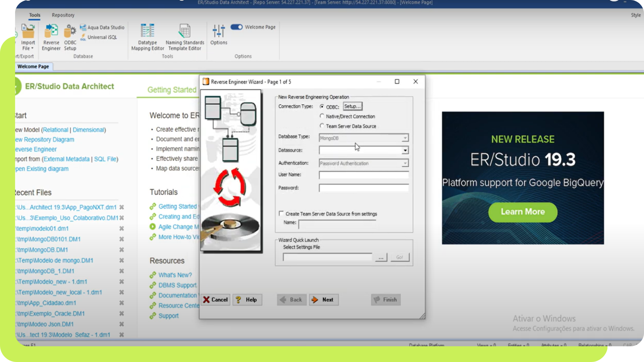Check Create Team Server Data Source from settings
Screen dimensions: 644x362
click(281, 214)
